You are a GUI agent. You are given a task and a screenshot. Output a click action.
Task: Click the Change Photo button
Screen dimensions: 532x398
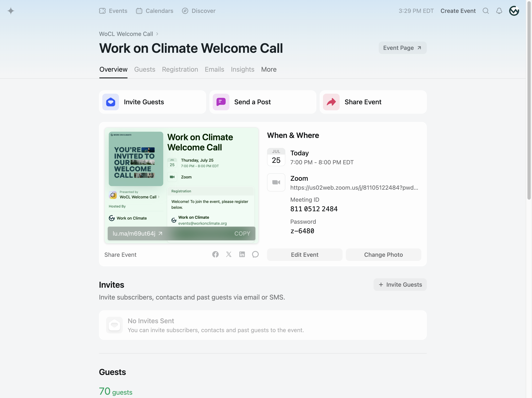[383, 255]
